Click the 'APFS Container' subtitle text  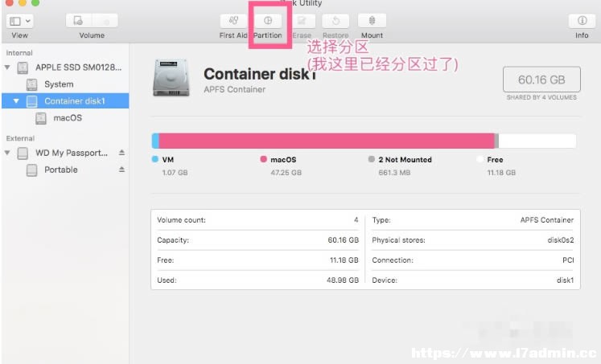click(235, 89)
